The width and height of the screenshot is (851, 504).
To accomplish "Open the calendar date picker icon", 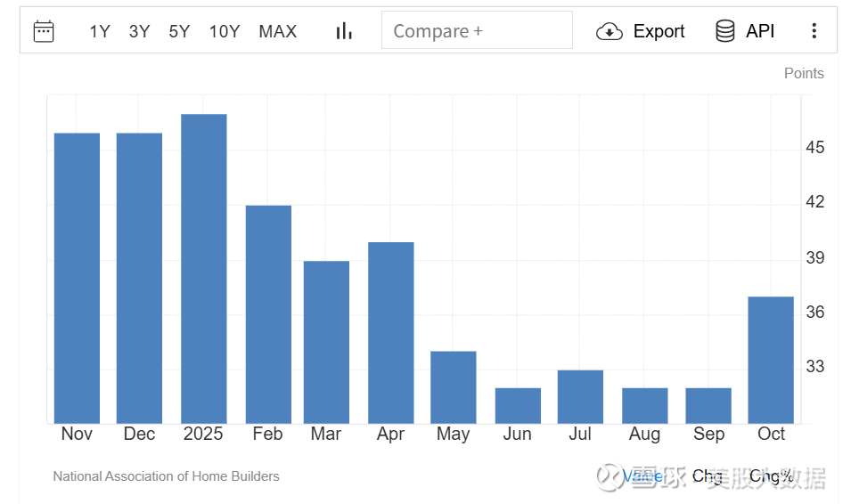I will pos(44,31).
